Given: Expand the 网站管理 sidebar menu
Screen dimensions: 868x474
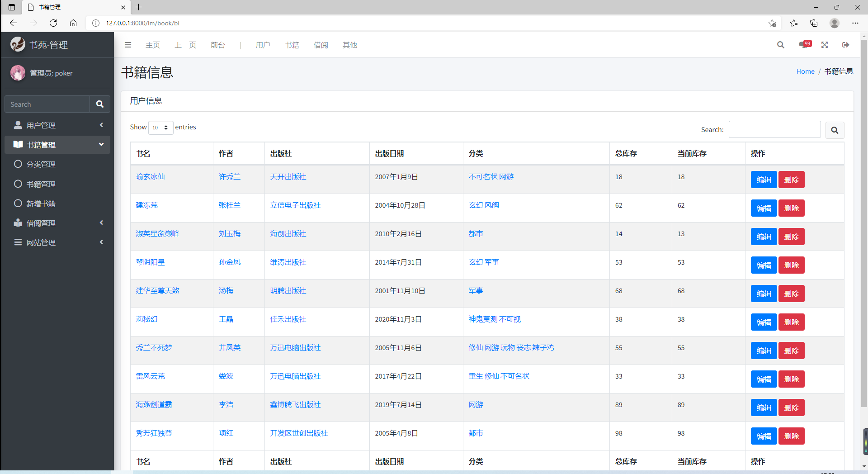Looking at the screenshot, I should click(x=57, y=242).
